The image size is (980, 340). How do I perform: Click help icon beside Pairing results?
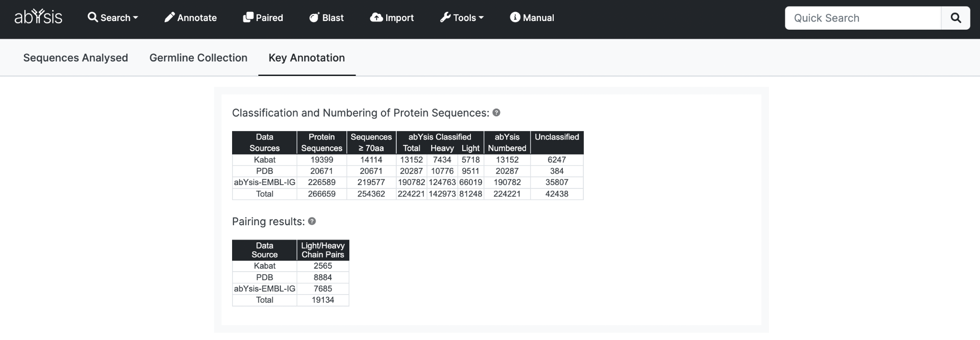point(312,221)
